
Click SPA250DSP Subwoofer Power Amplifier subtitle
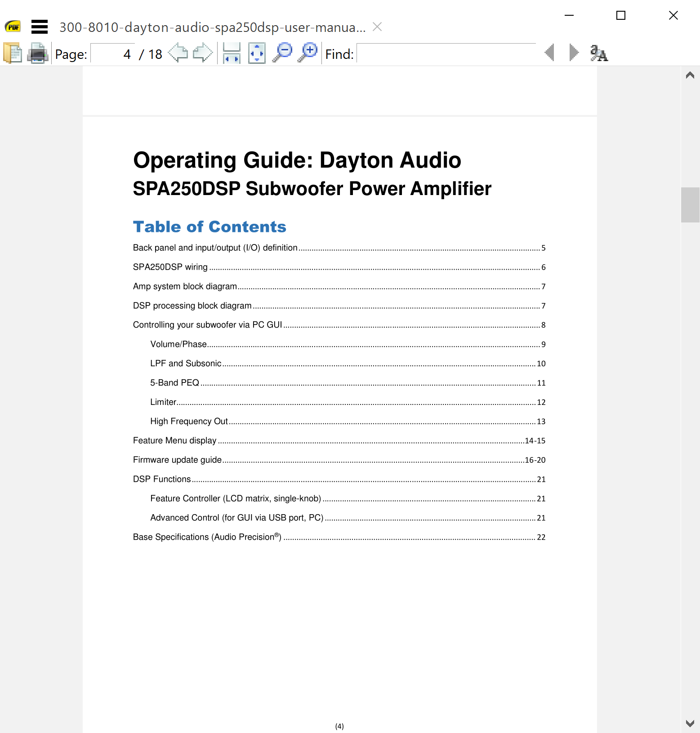pos(312,189)
